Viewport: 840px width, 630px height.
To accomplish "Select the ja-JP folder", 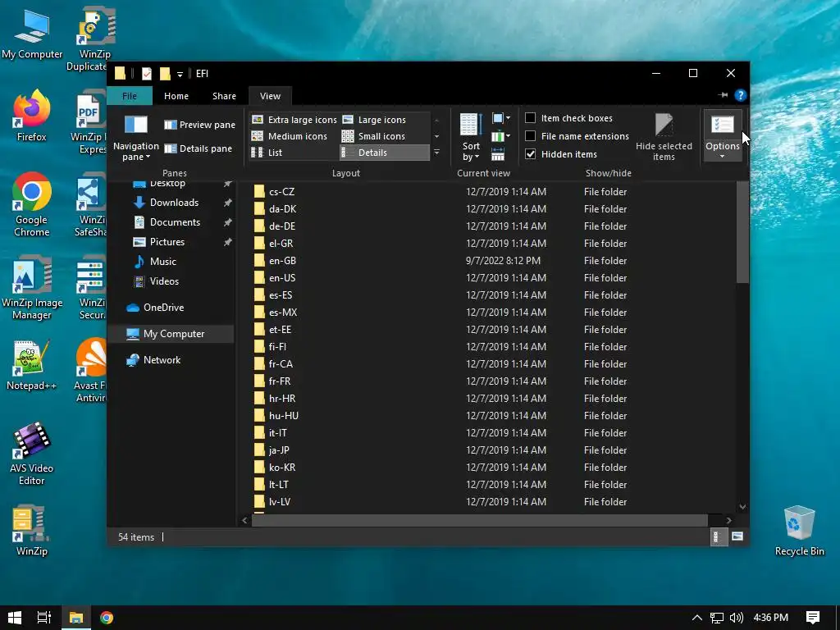I will point(279,450).
